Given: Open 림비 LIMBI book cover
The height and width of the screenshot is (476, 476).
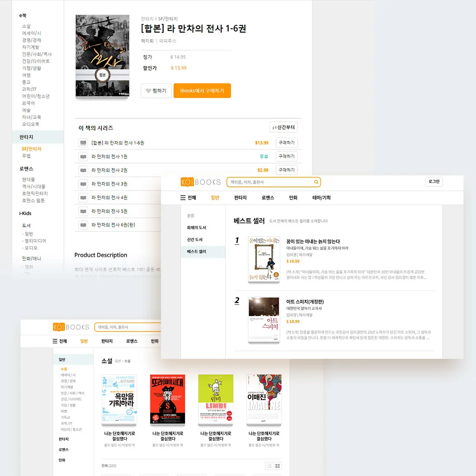Looking at the screenshot, I should click(x=216, y=399).
